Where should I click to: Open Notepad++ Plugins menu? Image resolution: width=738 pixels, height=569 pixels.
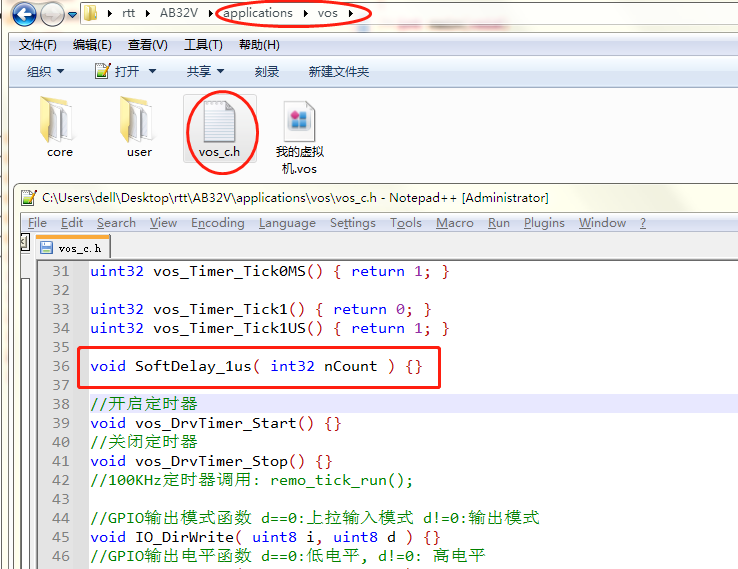[544, 223]
